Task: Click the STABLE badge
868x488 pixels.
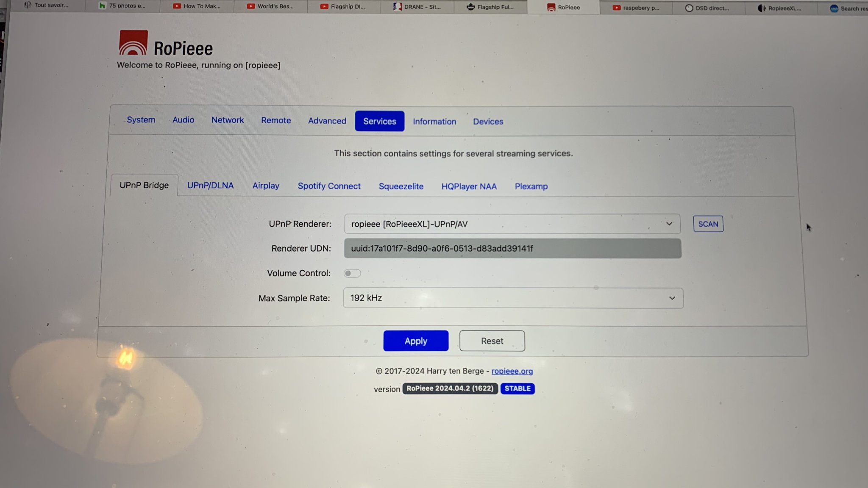Action: coord(517,388)
